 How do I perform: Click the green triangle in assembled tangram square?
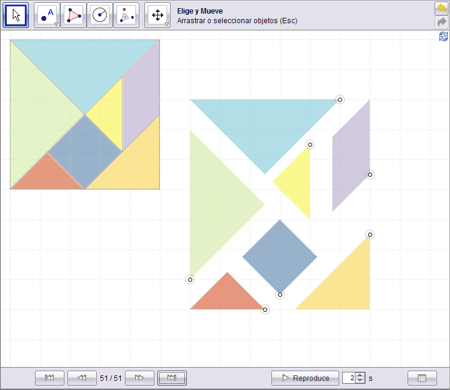point(35,114)
